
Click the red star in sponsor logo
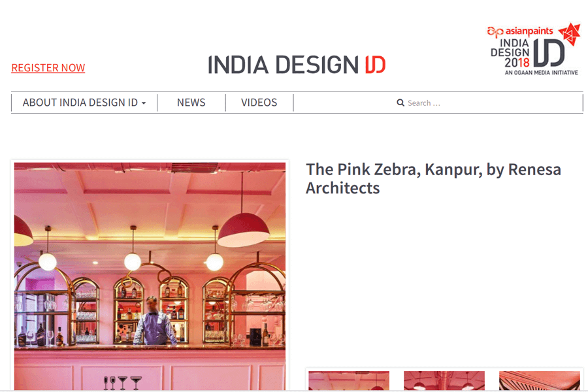click(x=570, y=34)
